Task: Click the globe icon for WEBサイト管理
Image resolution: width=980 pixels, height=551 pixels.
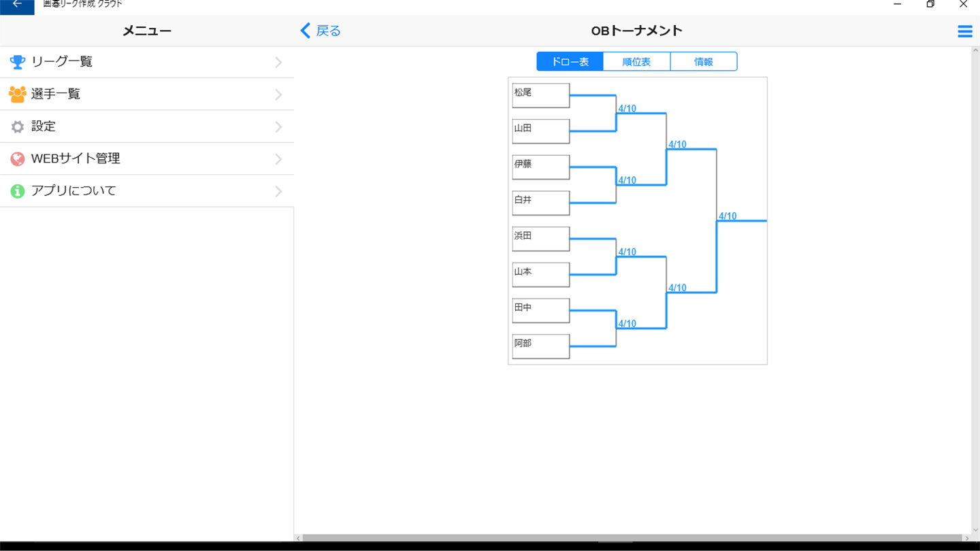Action: (17, 158)
